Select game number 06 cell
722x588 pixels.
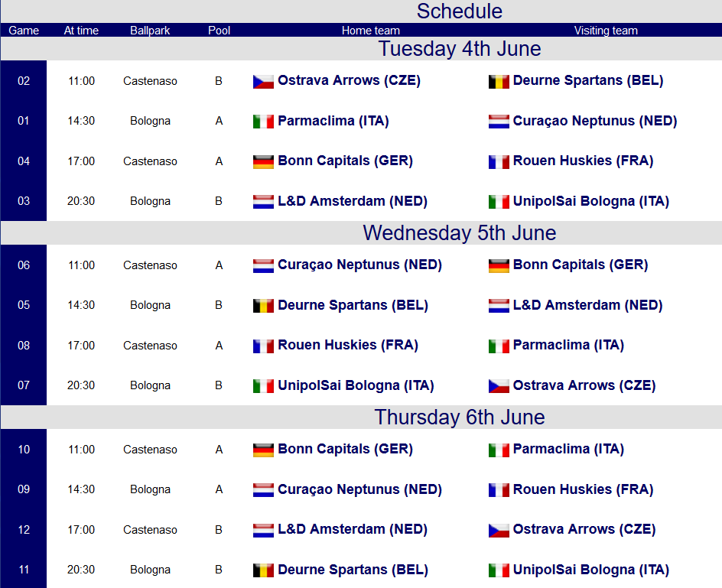click(24, 265)
